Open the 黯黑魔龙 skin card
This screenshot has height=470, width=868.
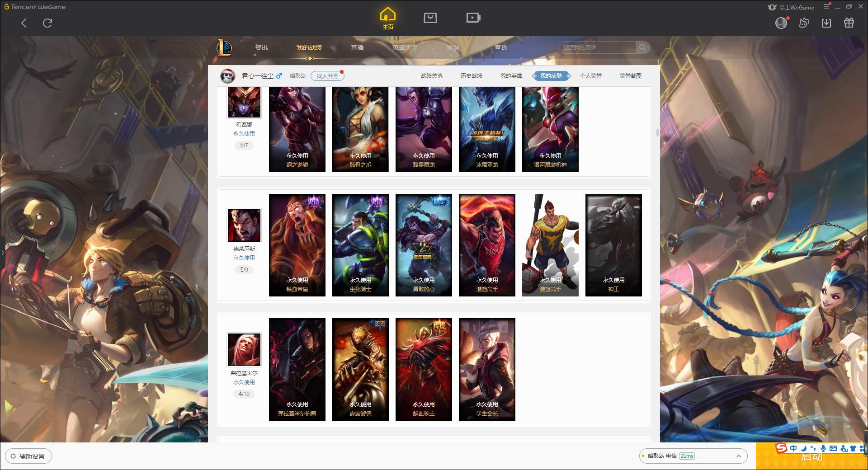(x=424, y=130)
